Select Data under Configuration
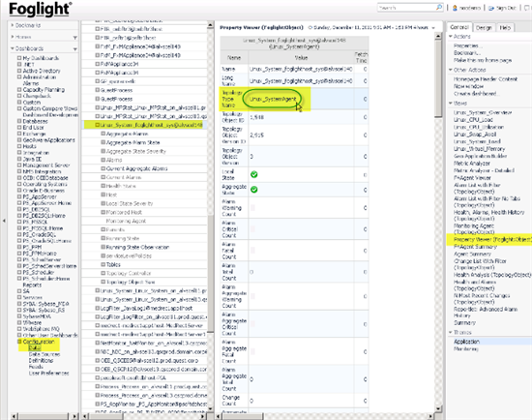The width and height of the screenshot is (532, 420). pyautogui.click(x=34, y=347)
